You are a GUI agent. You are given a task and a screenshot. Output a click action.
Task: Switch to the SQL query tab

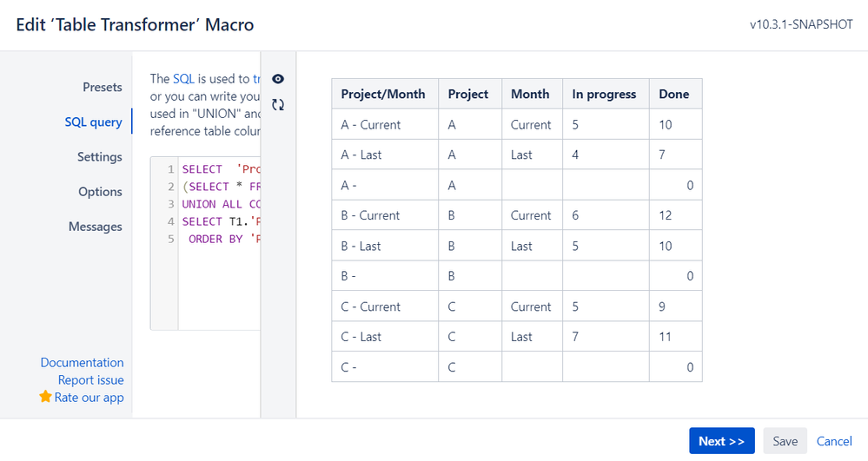(x=93, y=122)
